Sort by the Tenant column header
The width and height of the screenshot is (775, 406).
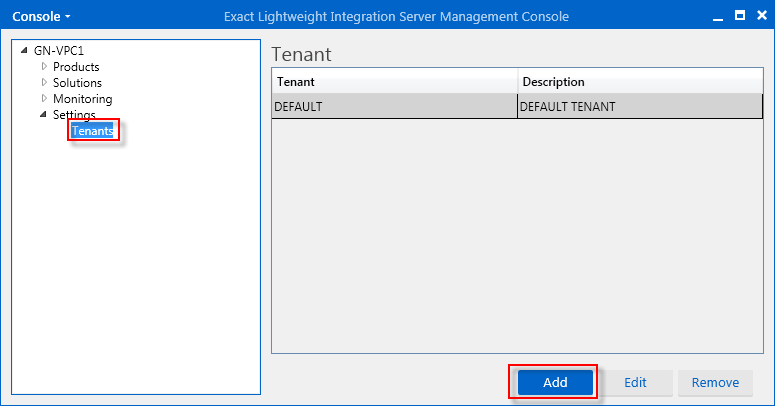coord(394,82)
